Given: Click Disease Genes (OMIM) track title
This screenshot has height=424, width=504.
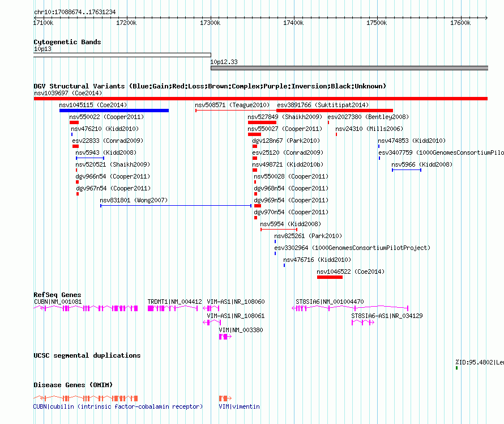Looking at the screenshot, I should coord(73,385).
